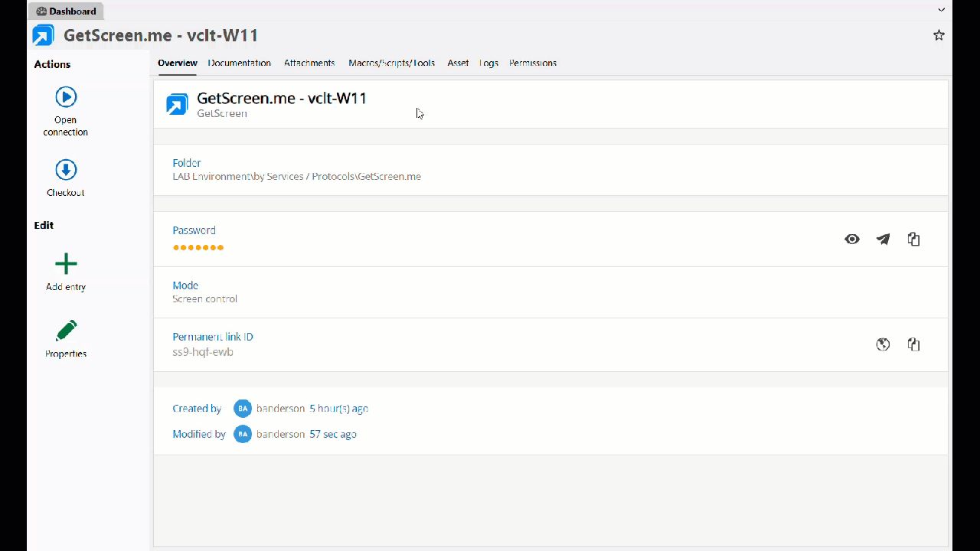
Task: Open the Permissions tab
Action: click(x=532, y=63)
